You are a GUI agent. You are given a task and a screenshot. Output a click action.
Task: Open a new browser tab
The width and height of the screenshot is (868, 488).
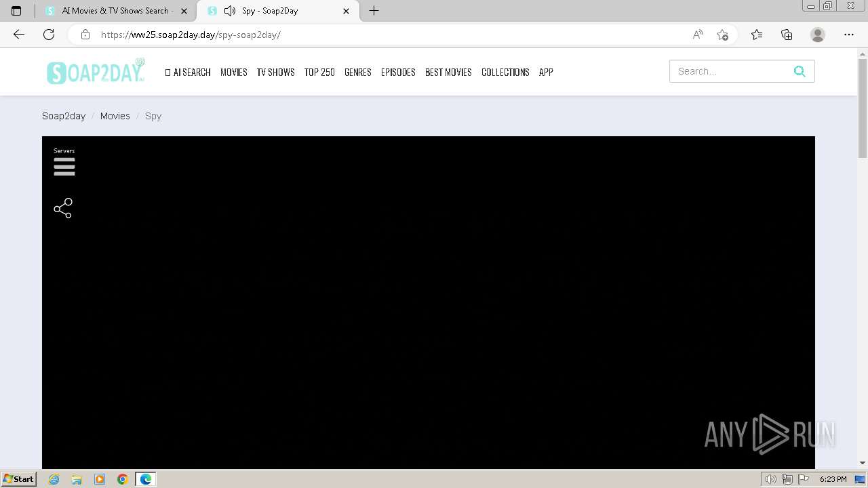[x=374, y=11]
